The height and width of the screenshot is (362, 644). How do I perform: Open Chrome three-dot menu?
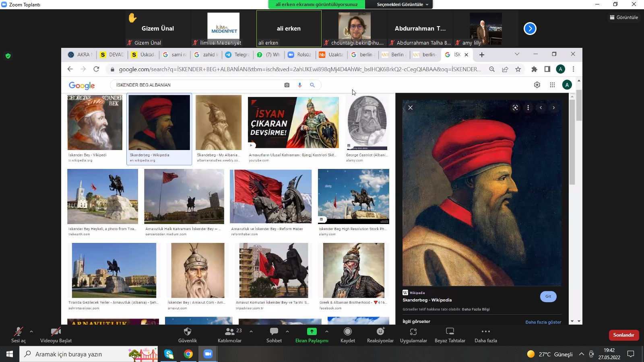click(574, 69)
